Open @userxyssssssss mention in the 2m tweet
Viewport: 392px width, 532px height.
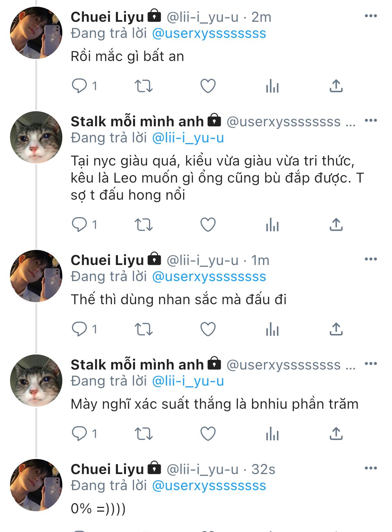coord(209,34)
